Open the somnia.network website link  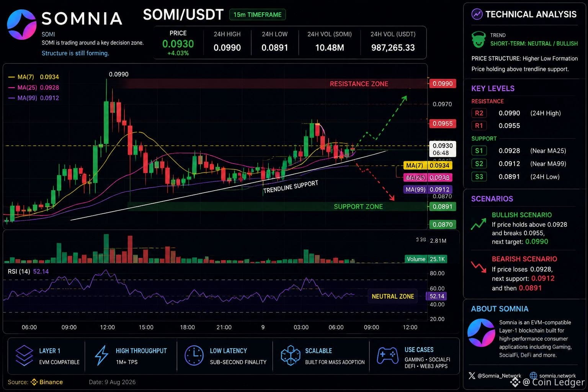coord(558,376)
